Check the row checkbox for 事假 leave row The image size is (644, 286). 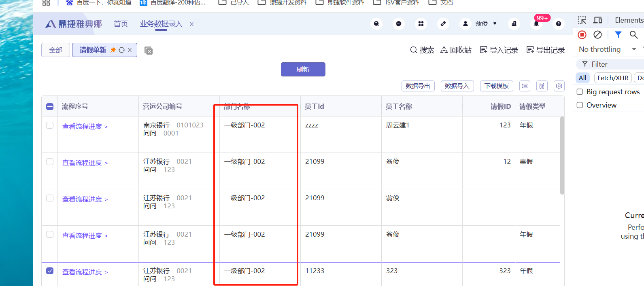[50, 162]
